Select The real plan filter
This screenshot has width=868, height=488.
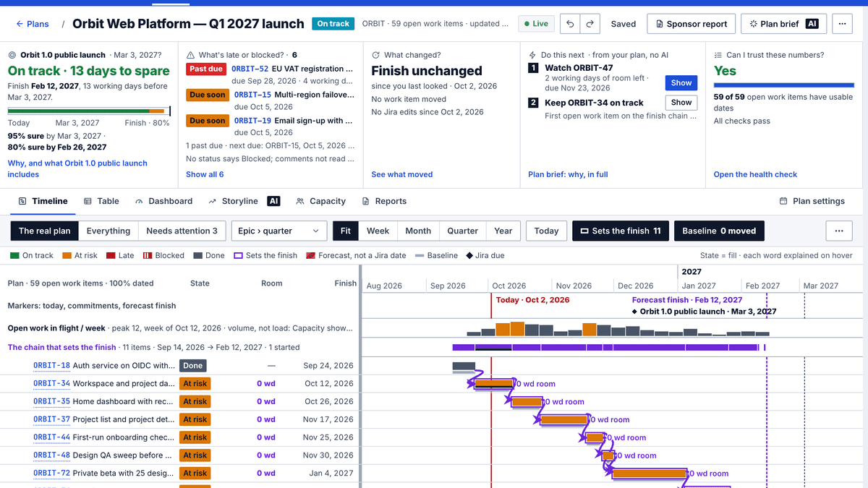pos(45,231)
